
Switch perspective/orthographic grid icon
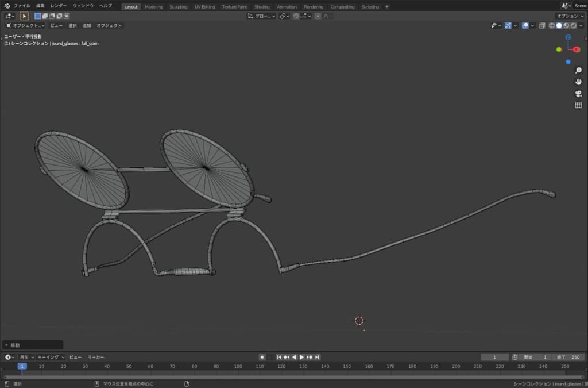point(578,105)
